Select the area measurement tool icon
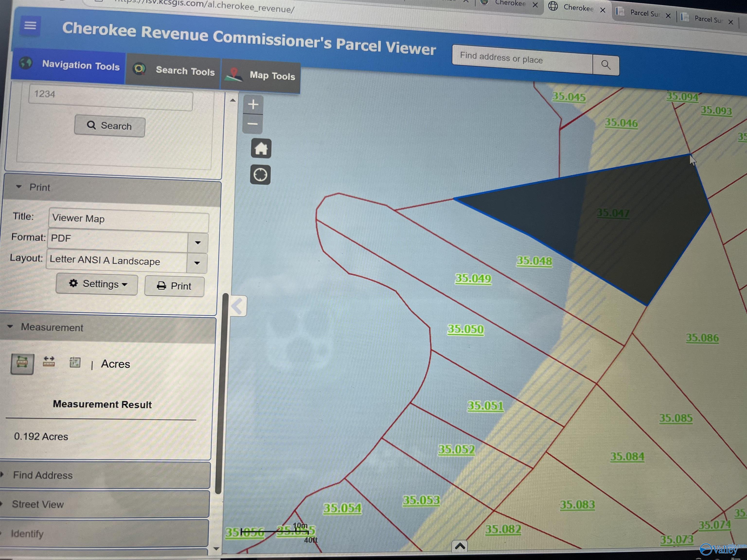Viewport: 747px width, 560px height. point(22,364)
